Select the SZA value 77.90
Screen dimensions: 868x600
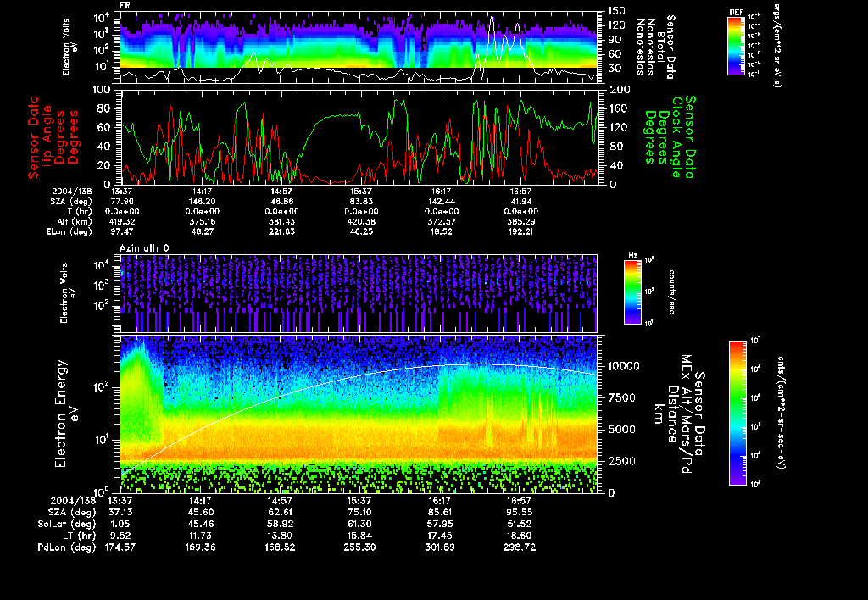(122, 202)
